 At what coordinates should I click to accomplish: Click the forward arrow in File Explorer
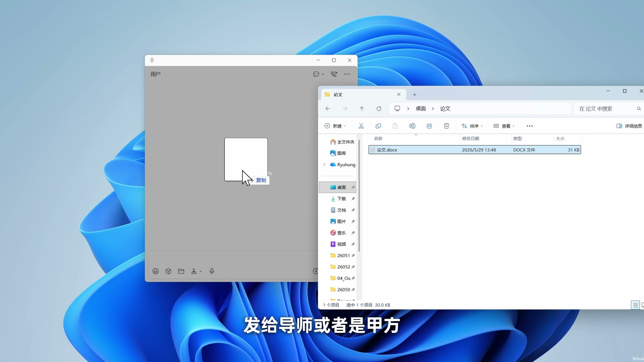[x=345, y=109]
